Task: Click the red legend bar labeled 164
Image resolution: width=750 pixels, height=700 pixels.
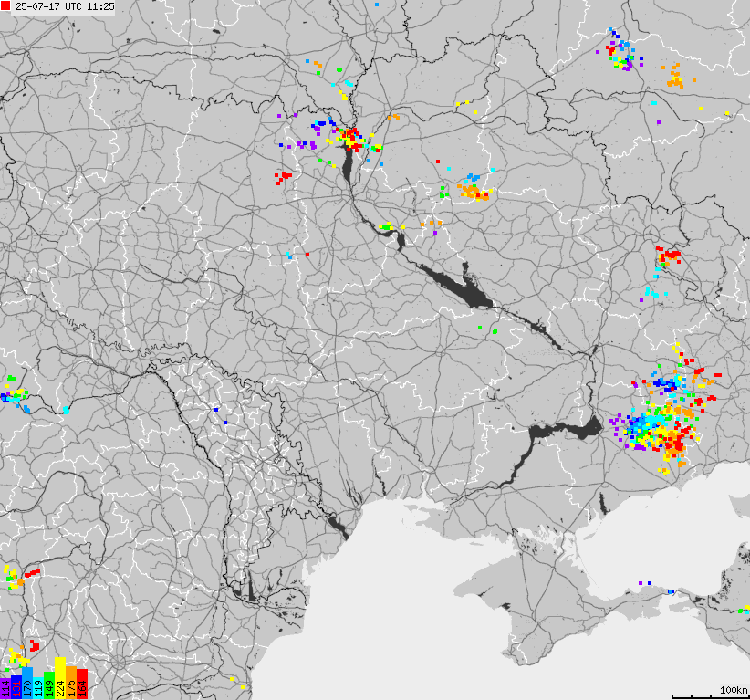Action: click(x=82, y=684)
